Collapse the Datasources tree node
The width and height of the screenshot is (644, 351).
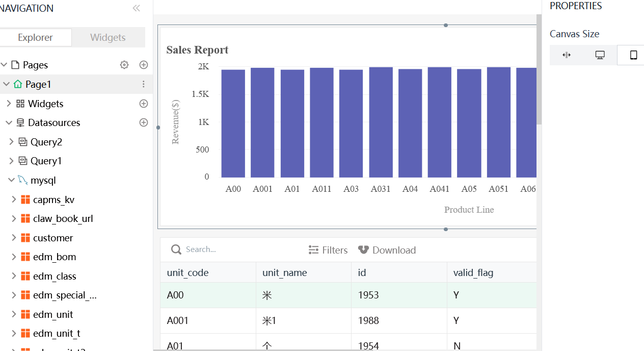9,122
